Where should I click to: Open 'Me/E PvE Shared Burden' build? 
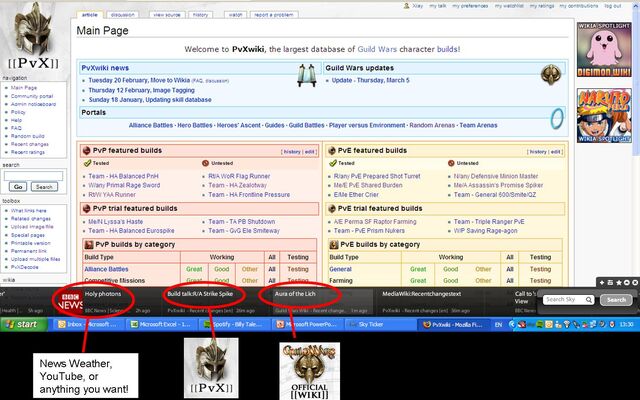click(368, 185)
